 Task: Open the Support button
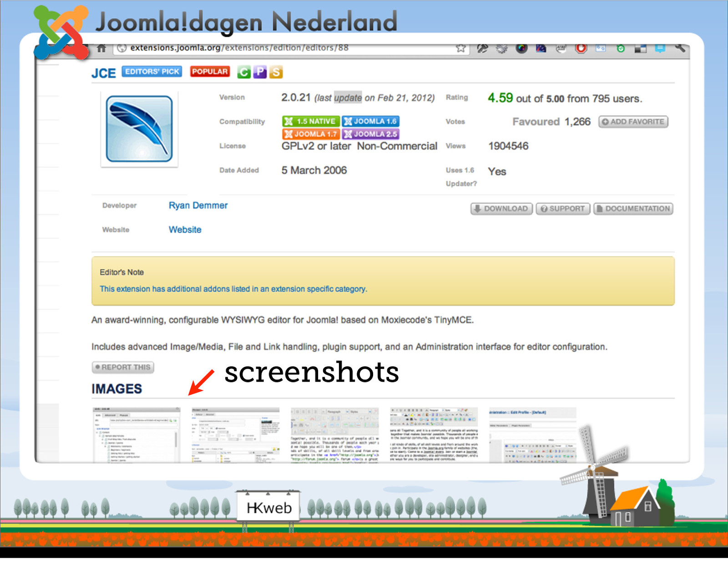tap(563, 209)
